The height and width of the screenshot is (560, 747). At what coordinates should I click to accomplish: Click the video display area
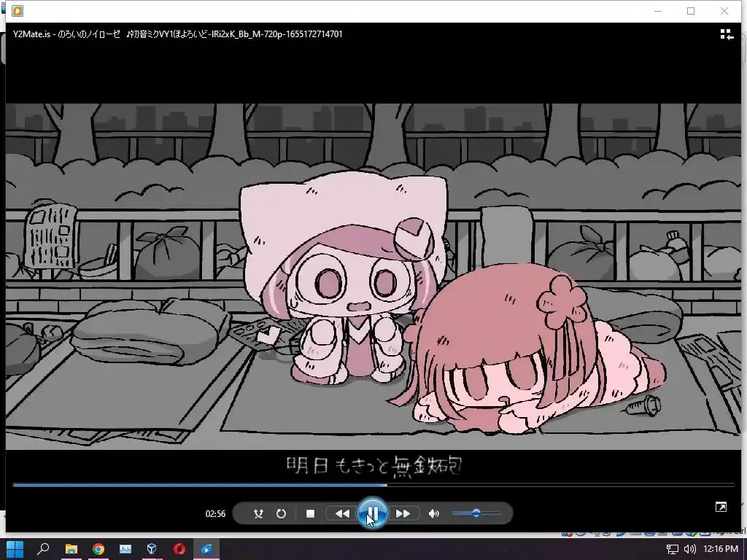(x=373, y=276)
